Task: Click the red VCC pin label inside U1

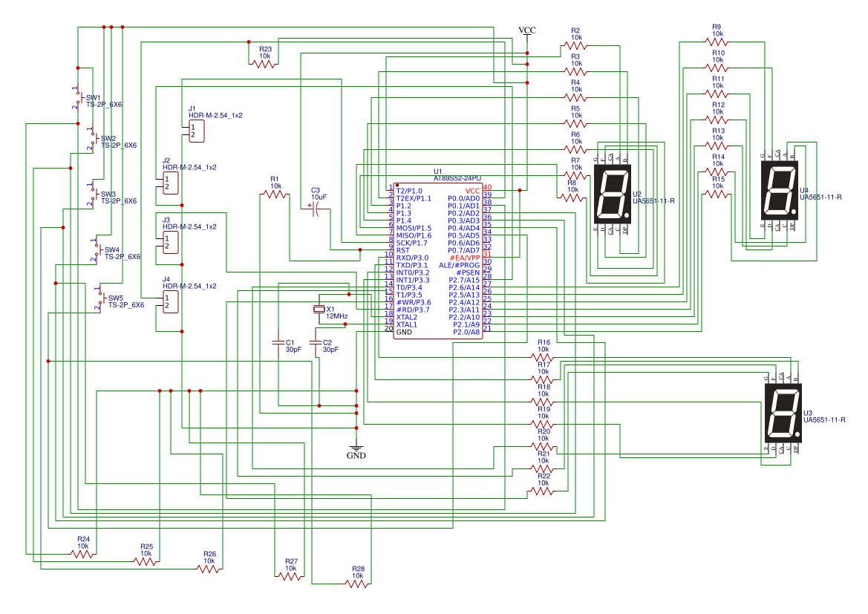Action: (x=473, y=191)
